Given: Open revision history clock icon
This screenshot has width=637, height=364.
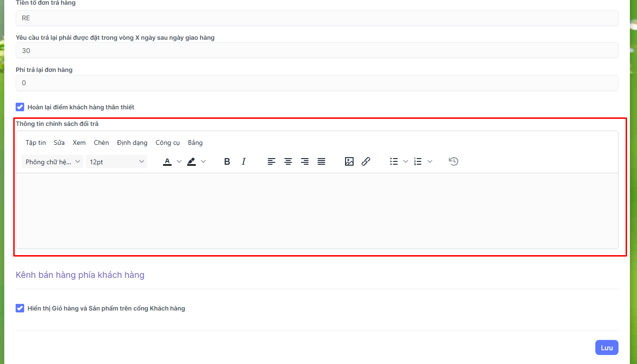Looking at the screenshot, I should click(454, 161).
